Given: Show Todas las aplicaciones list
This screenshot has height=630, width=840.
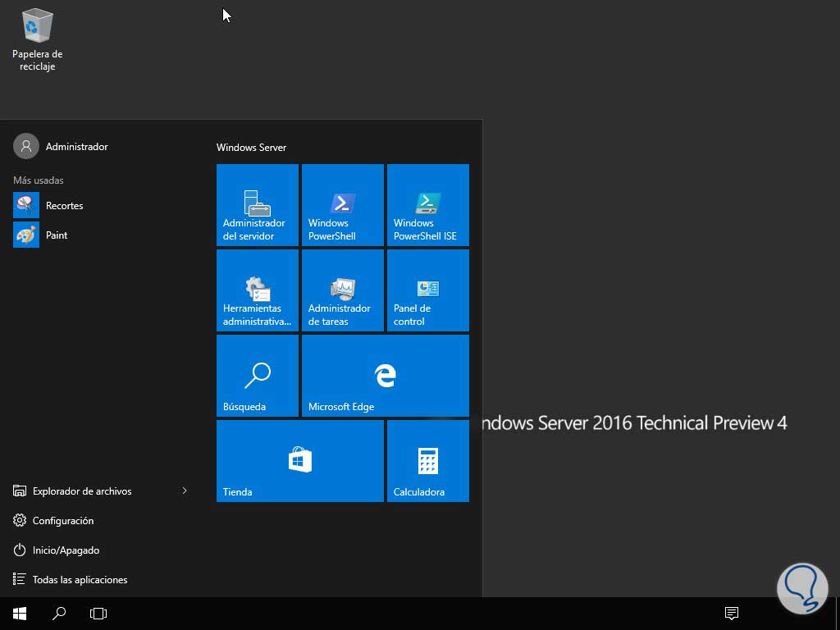Looking at the screenshot, I should click(80, 579).
